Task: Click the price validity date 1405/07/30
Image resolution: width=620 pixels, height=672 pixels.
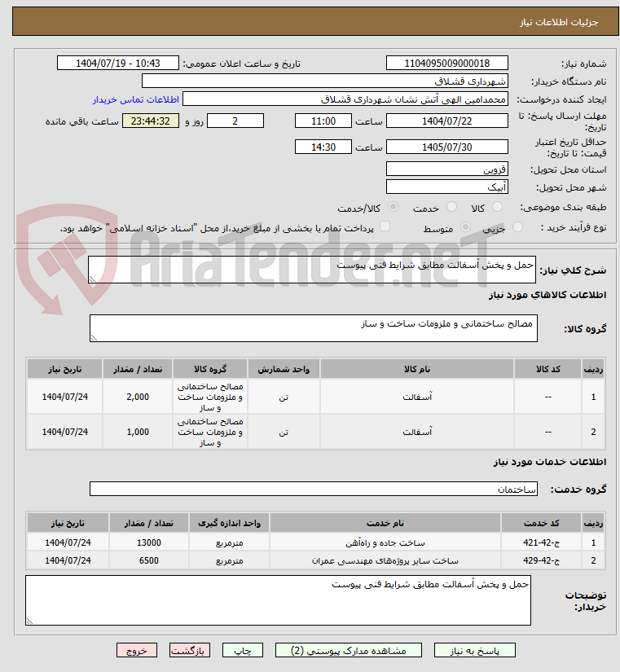Action: pyautogui.click(x=446, y=147)
